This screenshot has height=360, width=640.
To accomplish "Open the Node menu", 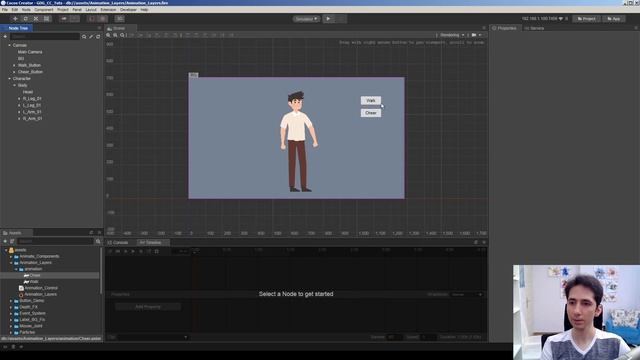I will [26, 9].
